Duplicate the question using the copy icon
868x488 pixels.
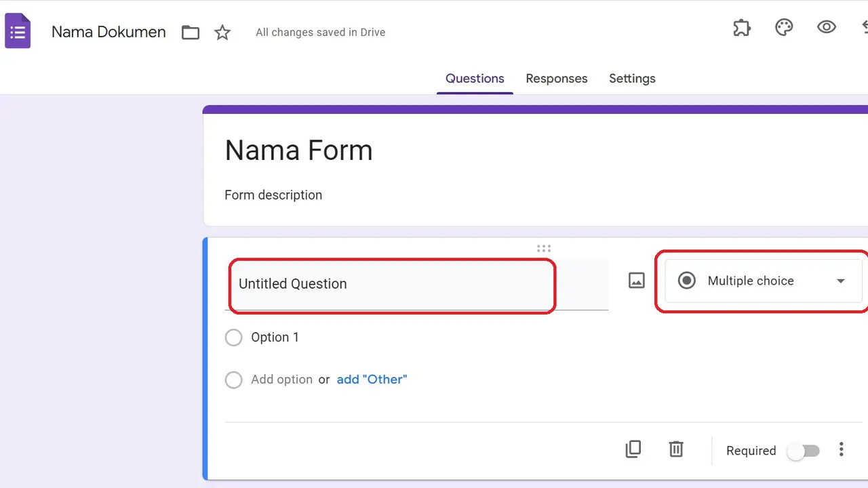pos(633,449)
